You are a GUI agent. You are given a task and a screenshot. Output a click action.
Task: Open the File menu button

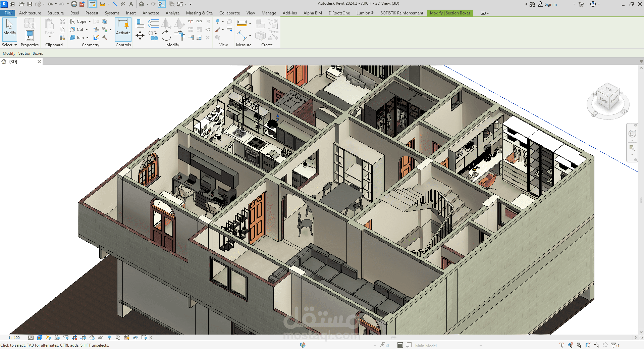click(7, 13)
